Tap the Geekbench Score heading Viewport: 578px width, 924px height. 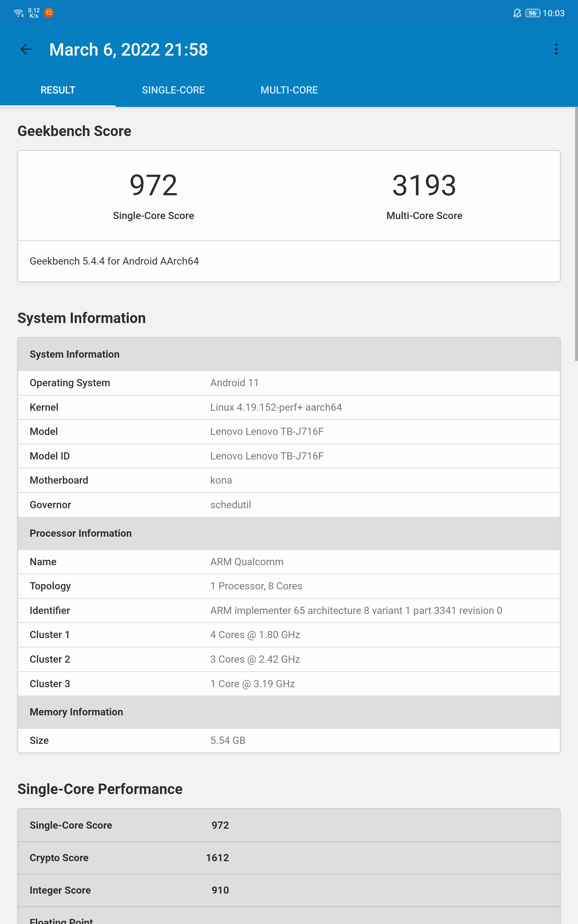tap(74, 131)
